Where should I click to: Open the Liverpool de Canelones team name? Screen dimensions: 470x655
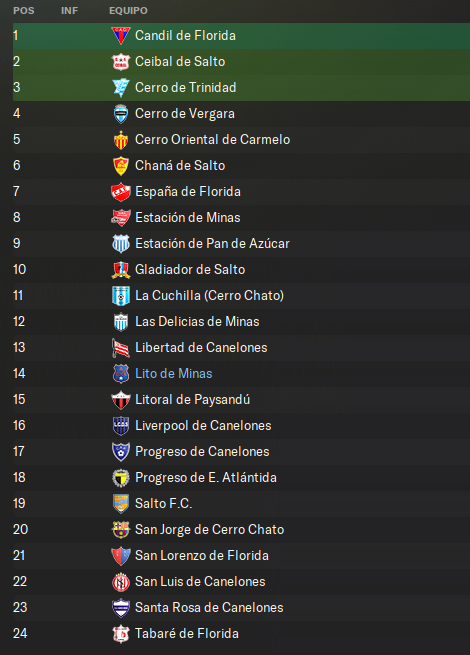pyautogui.click(x=203, y=426)
